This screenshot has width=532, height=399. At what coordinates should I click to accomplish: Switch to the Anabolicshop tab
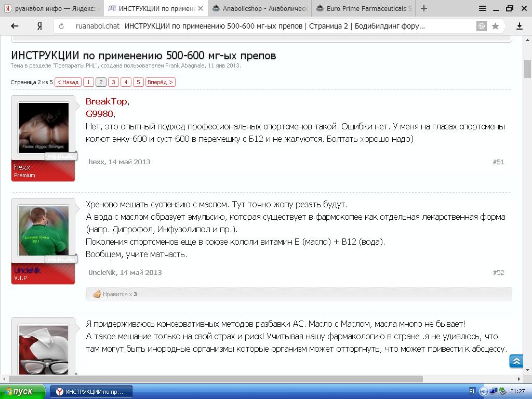pyautogui.click(x=260, y=8)
